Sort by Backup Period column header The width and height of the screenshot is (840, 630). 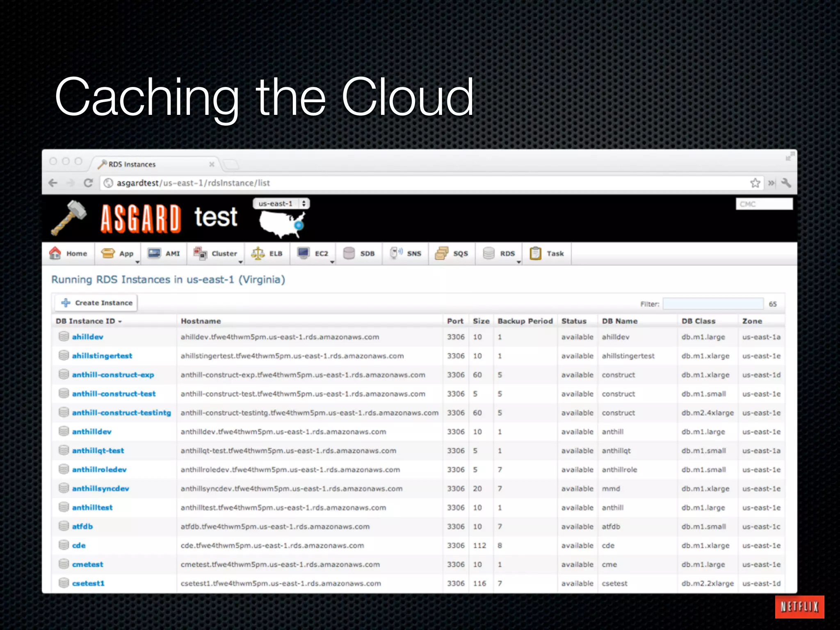(525, 321)
